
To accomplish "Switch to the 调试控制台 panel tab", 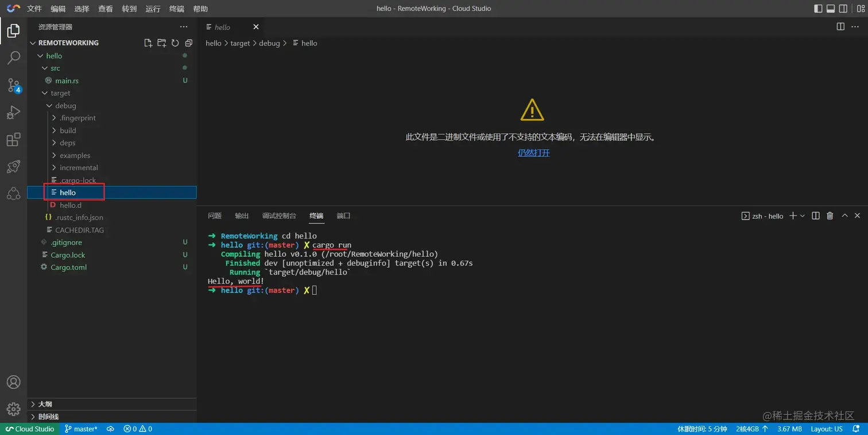I will click(x=279, y=216).
